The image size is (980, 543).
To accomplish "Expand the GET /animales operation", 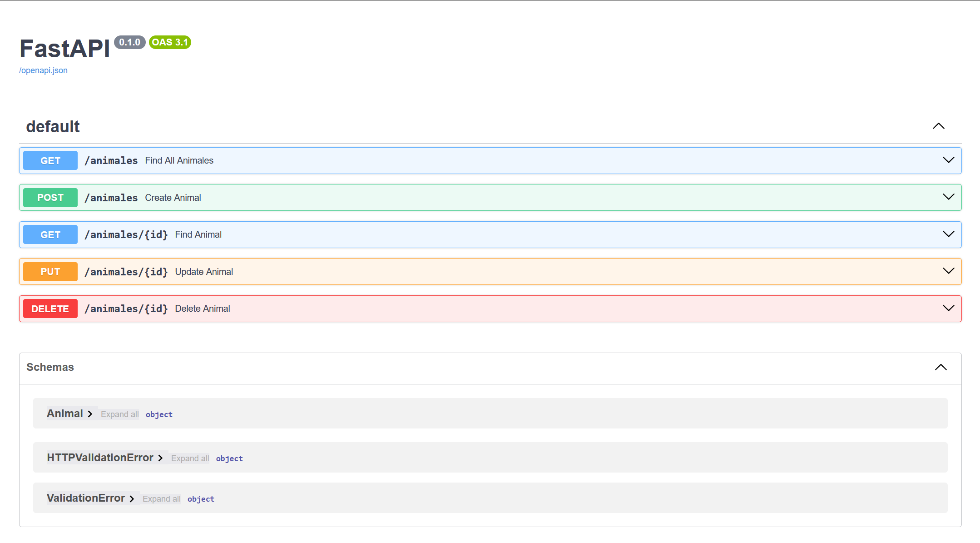I will click(x=948, y=160).
